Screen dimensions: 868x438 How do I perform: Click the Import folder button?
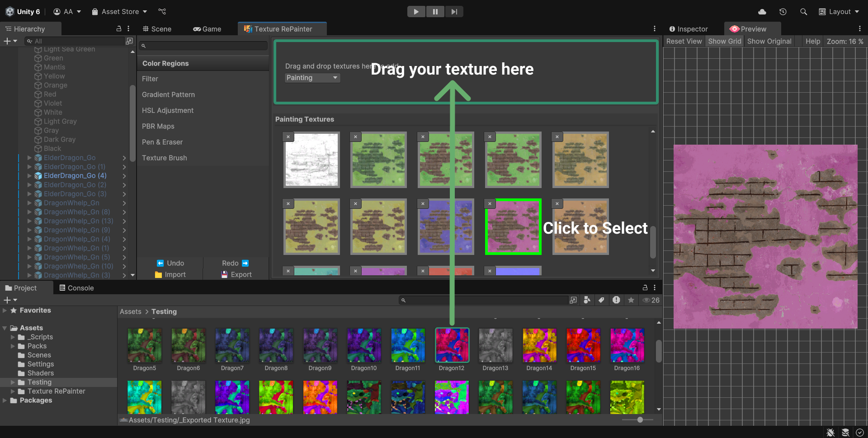coord(170,274)
